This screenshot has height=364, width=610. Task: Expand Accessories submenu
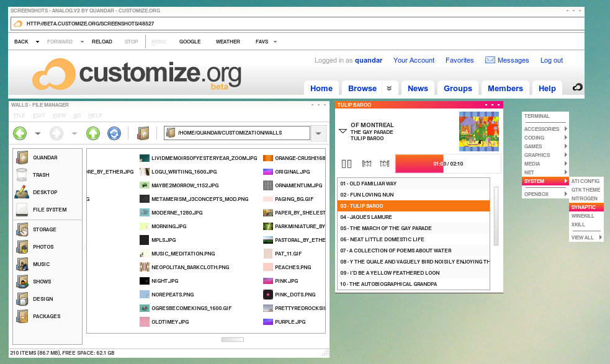pos(545,129)
